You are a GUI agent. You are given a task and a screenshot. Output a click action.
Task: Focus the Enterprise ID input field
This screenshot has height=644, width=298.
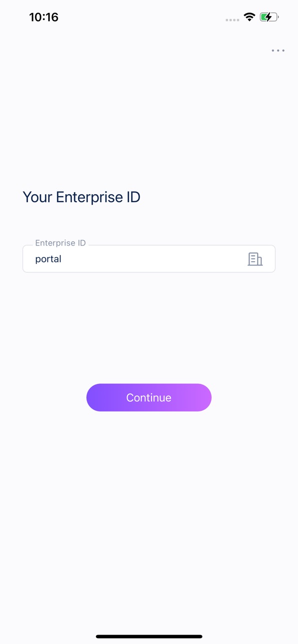[x=149, y=259]
